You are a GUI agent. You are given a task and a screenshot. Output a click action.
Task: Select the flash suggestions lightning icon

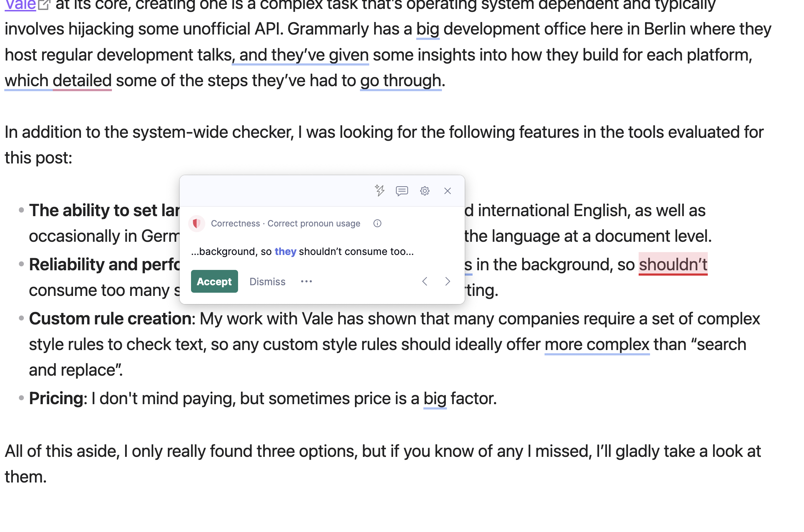[x=379, y=191]
